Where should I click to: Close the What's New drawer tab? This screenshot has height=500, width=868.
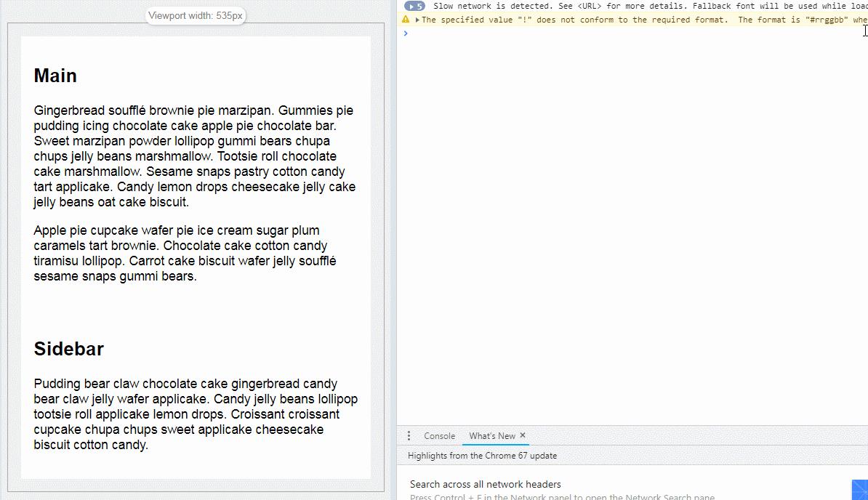click(523, 435)
